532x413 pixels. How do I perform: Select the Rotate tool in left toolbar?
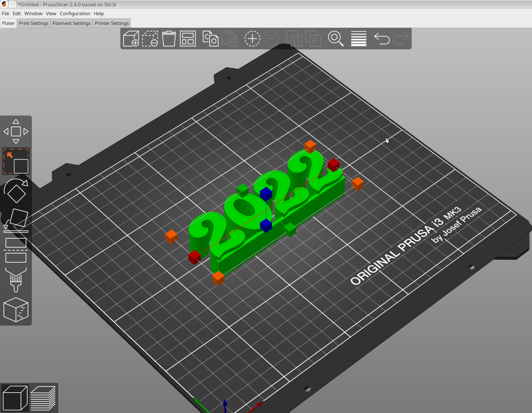tap(16, 191)
